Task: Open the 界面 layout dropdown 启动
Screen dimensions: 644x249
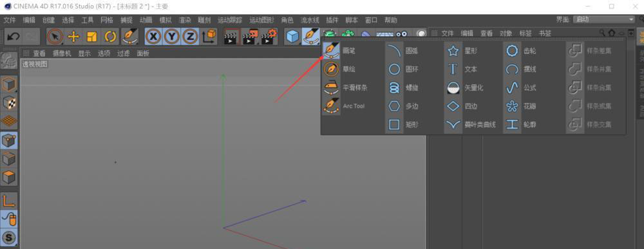Action: [604, 19]
